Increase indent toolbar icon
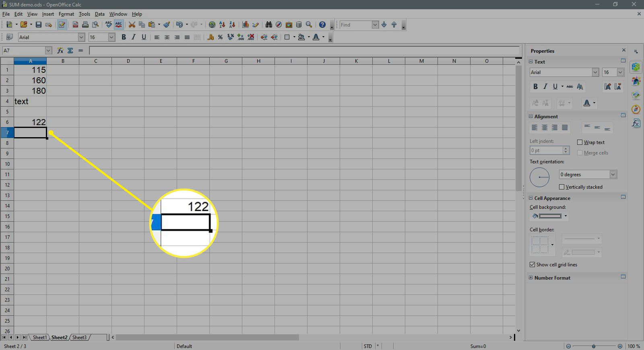The height and width of the screenshot is (350, 644). click(274, 37)
